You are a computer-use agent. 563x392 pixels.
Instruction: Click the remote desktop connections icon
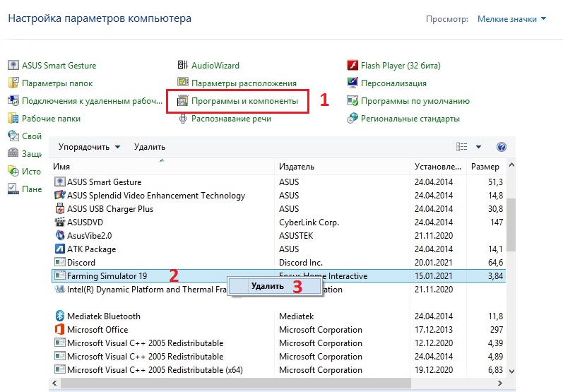coord(13,100)
